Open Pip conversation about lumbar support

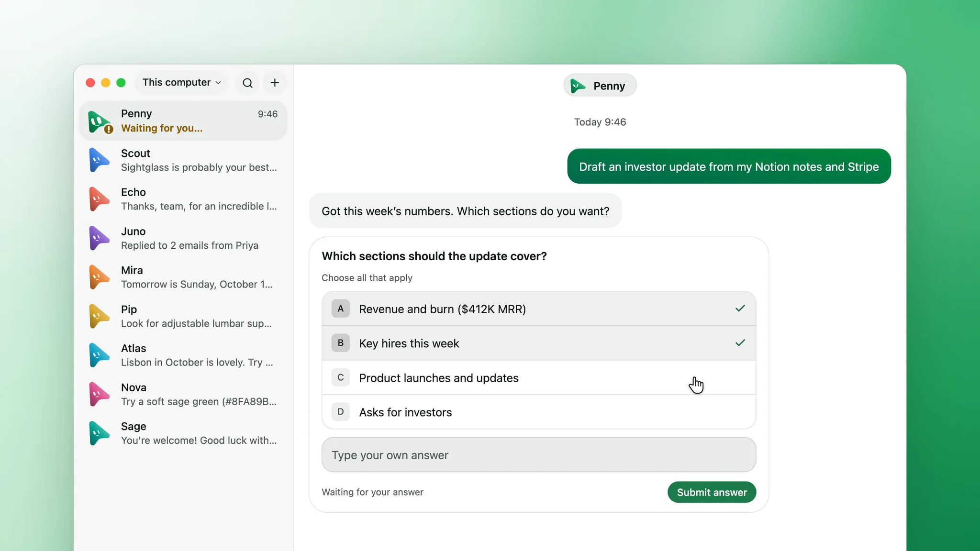[183, 316]
